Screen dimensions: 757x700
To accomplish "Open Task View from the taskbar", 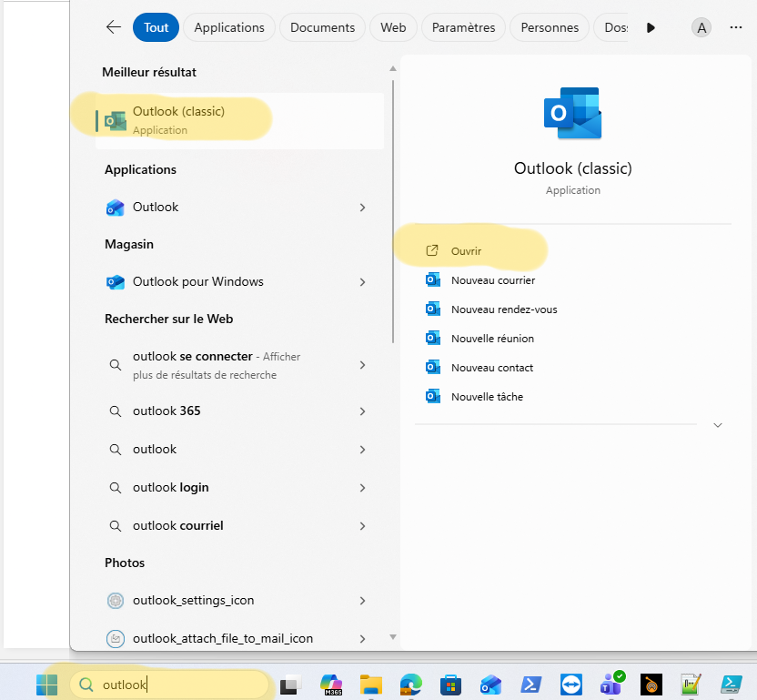I will click(291, 685).
